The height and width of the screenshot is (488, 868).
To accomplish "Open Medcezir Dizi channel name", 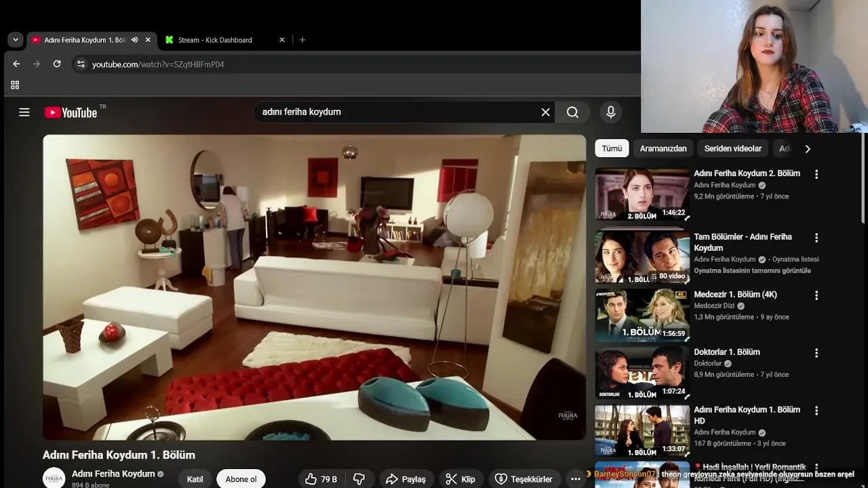I will [714, 306].
